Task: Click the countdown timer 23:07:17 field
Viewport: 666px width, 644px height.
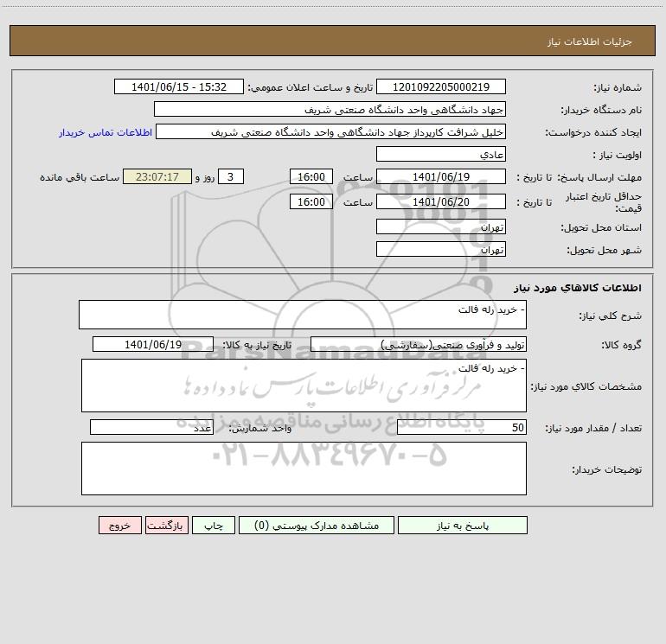Action: point(157,176)
